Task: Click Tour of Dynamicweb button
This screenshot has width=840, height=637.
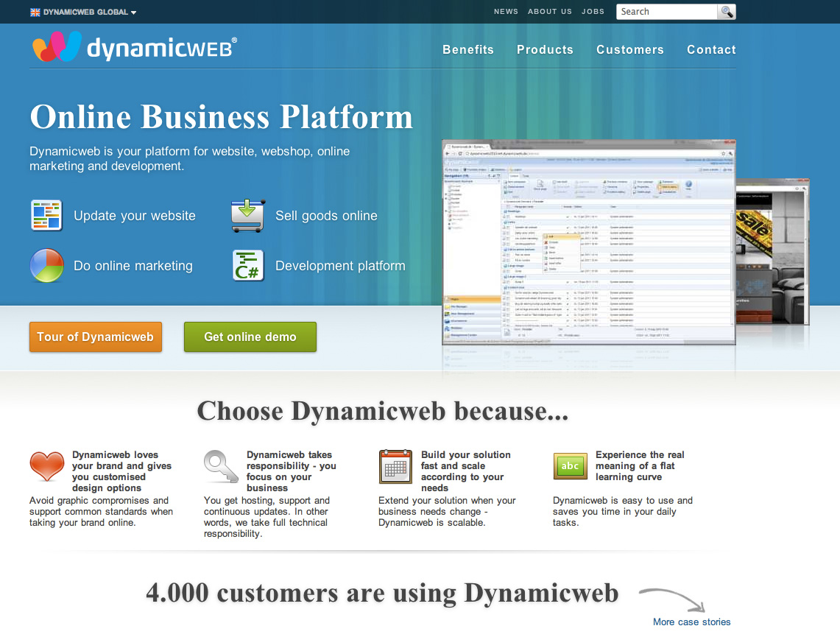Action: click(x=96, y=337)
